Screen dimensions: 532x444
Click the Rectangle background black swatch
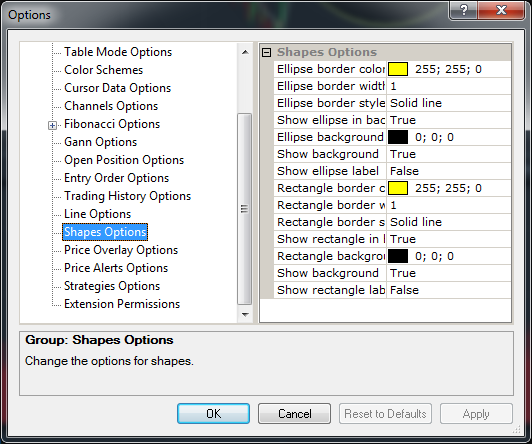398,256
